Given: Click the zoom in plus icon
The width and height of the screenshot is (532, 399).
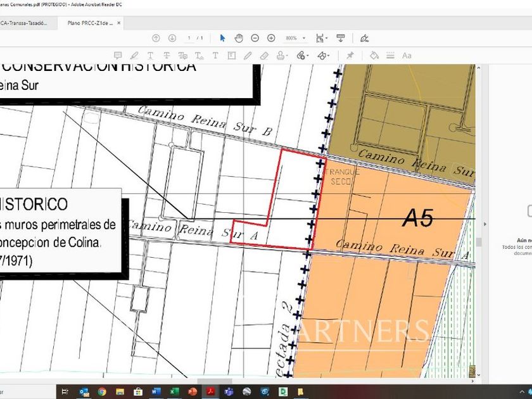Looking at the screenshot, I should click(x=271, y=38).
